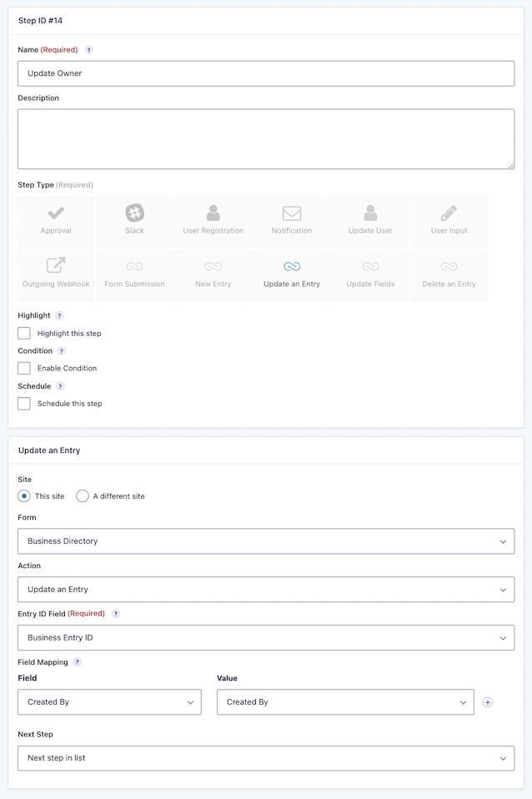
Task: Select the Approval step type
Action: (56, 222)
